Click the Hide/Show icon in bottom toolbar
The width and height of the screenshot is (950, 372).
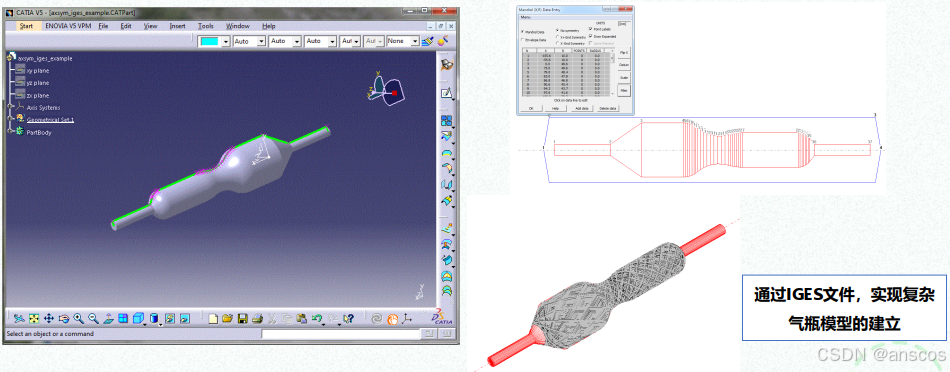click(170, 318)
